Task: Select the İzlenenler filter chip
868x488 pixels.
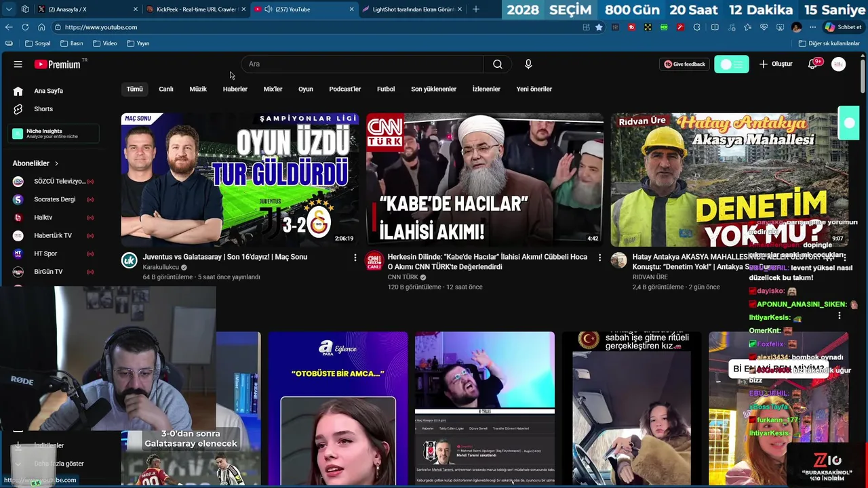Action: tap(486, 89)
